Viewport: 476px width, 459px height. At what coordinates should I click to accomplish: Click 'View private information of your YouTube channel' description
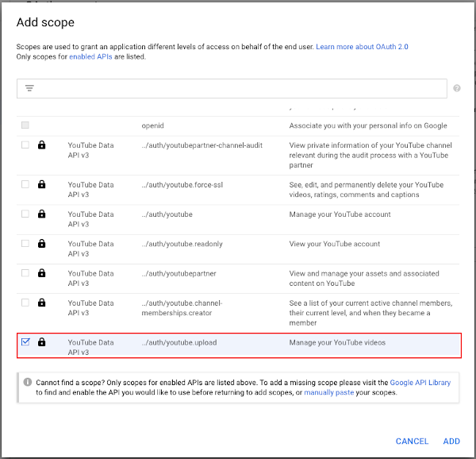pyautogui.click(x=370, y=155)
